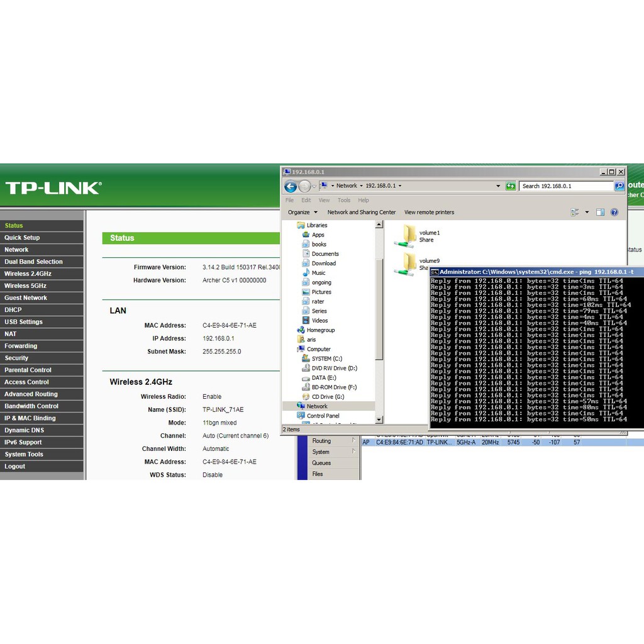Open Dual Band Selection in TP-LINK sidebar
The width and height of the screenshot is (644, 644).
point(42,262)
